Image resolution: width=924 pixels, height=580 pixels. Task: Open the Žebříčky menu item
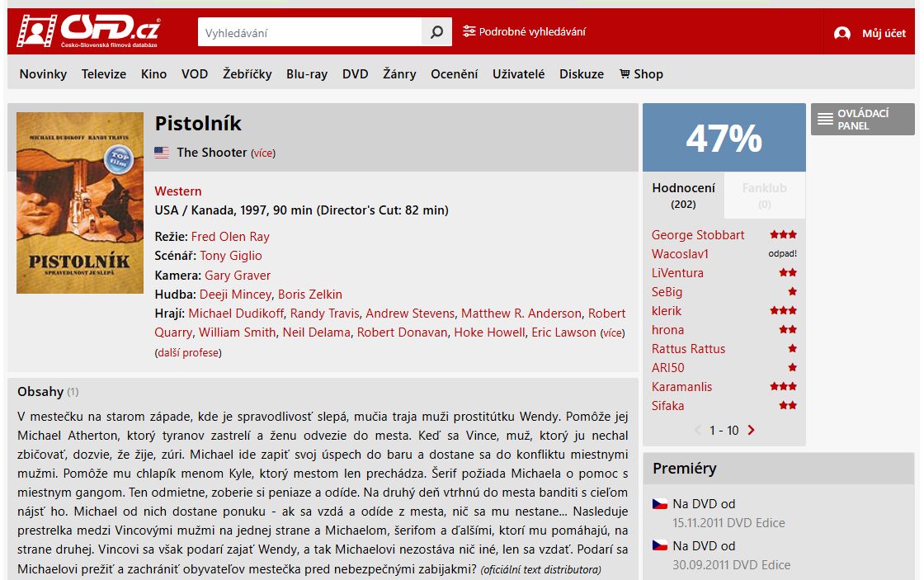pyautogui.click(x=247, y=74)
